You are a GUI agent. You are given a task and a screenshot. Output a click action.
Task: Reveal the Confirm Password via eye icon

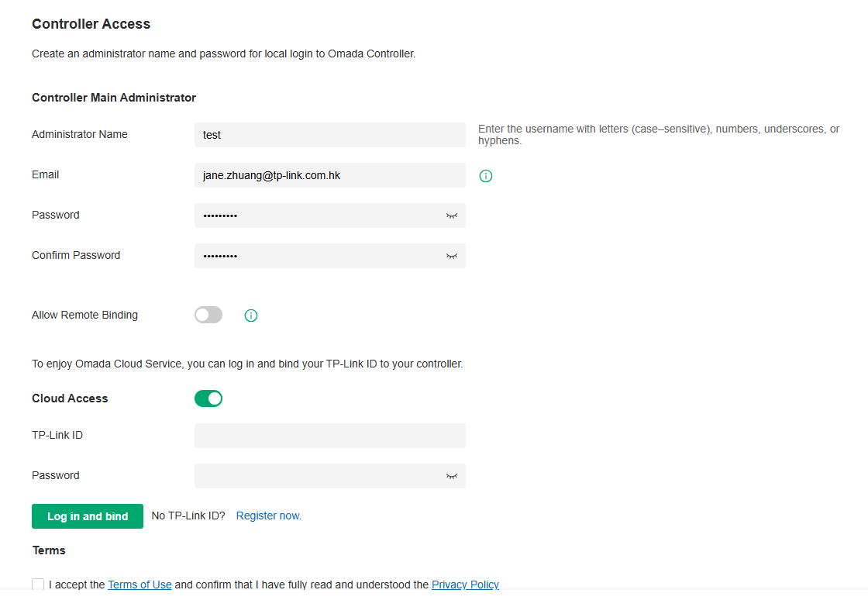pos(452,256)
